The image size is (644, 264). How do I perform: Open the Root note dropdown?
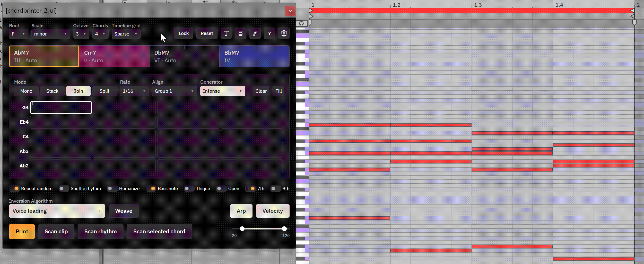tap(19, 34)
